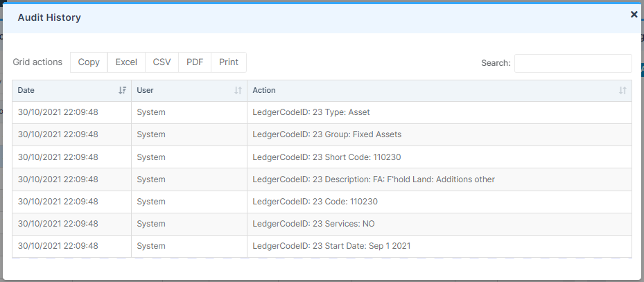Viewport: 644px width, 282px height.
Task: Click System user in Fixed Assets row
Action: coord(150,134)
